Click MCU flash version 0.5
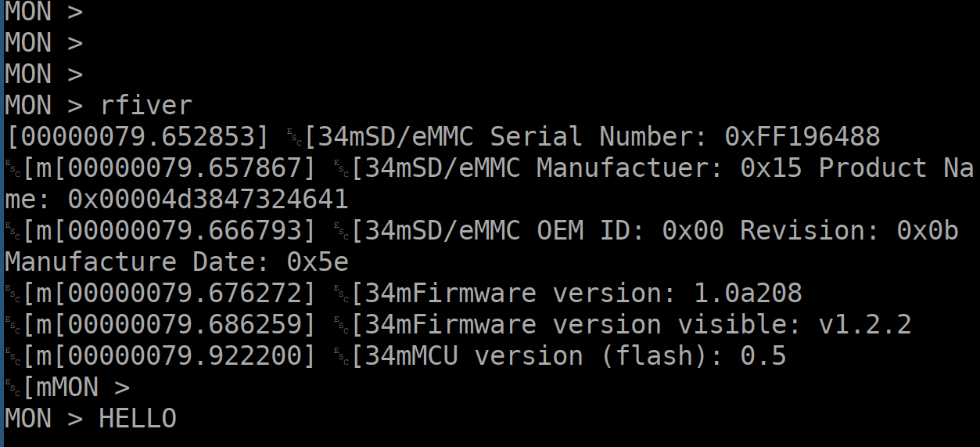 763,355
